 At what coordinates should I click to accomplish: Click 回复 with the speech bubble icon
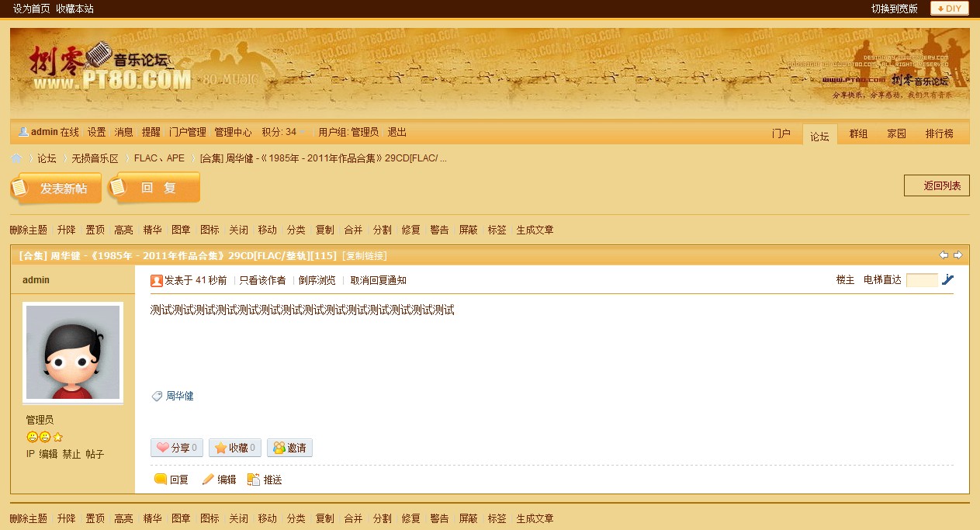pyautogui.click(x=171, y=480)
